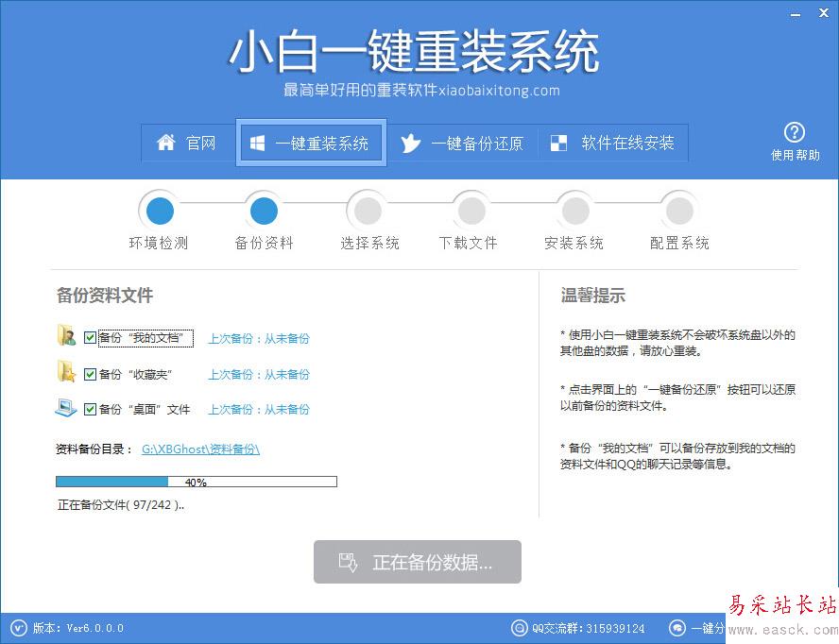The image size is (839, 644).
Task: Click the 安装系统 step circle
Action: click(575, 211)
